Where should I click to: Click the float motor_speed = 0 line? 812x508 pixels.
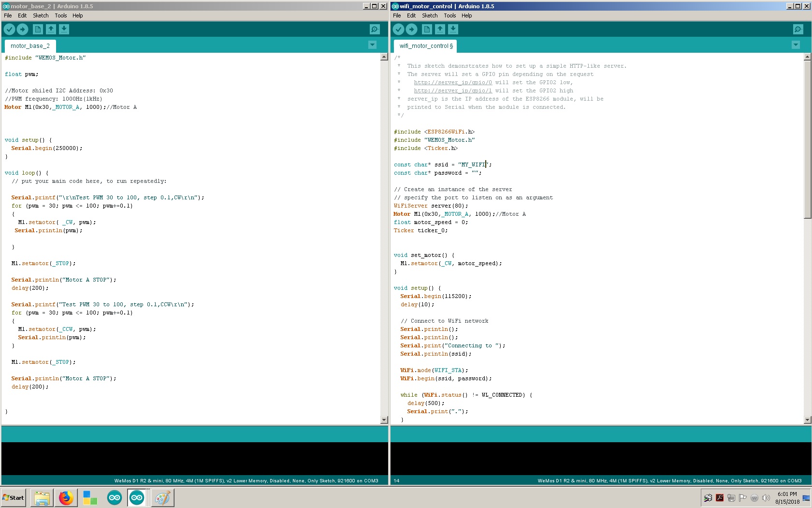(x=431, y=222)
